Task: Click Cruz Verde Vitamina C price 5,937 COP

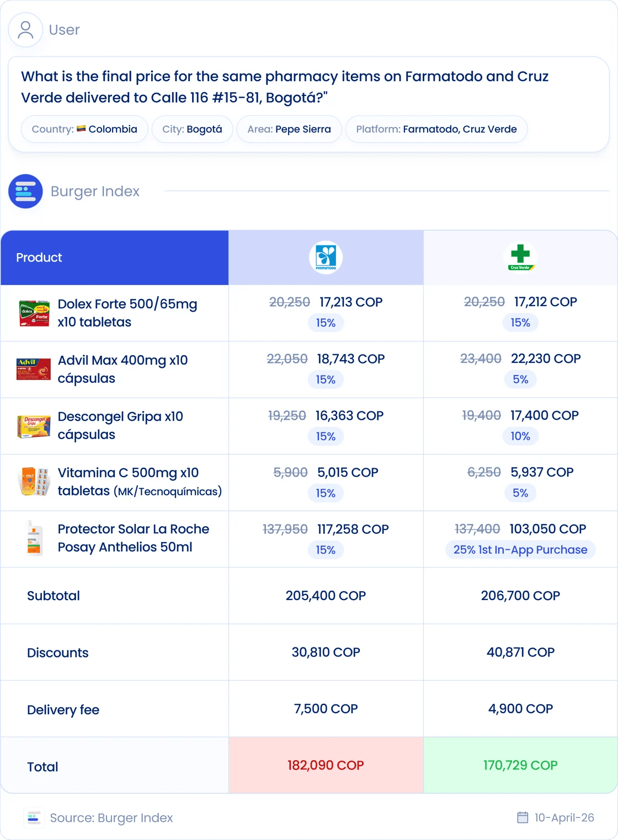Action: point(542,473)
